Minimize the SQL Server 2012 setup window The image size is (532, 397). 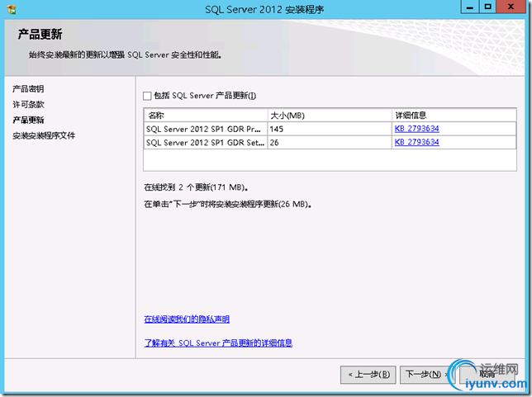tap(469, 7)
